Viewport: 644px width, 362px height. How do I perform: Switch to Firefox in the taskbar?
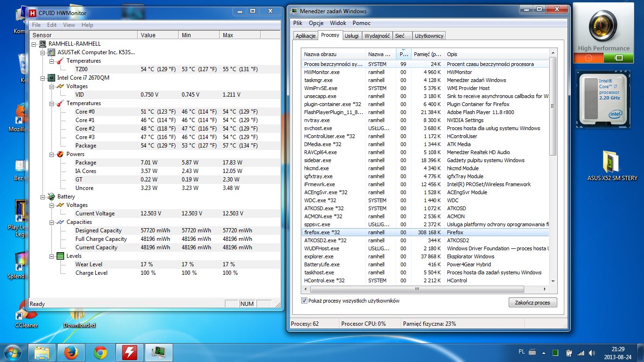(x=71, y=353)
